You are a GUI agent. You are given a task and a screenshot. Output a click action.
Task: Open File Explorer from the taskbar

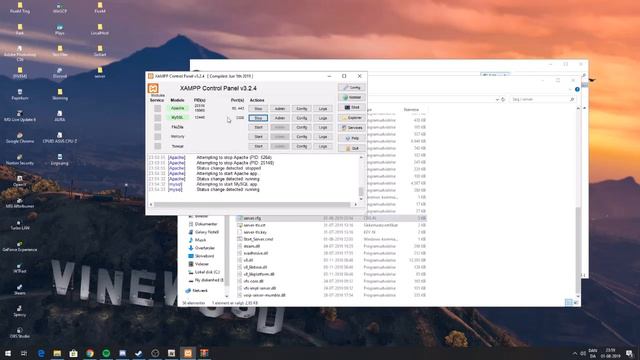(x=57, y=353)
